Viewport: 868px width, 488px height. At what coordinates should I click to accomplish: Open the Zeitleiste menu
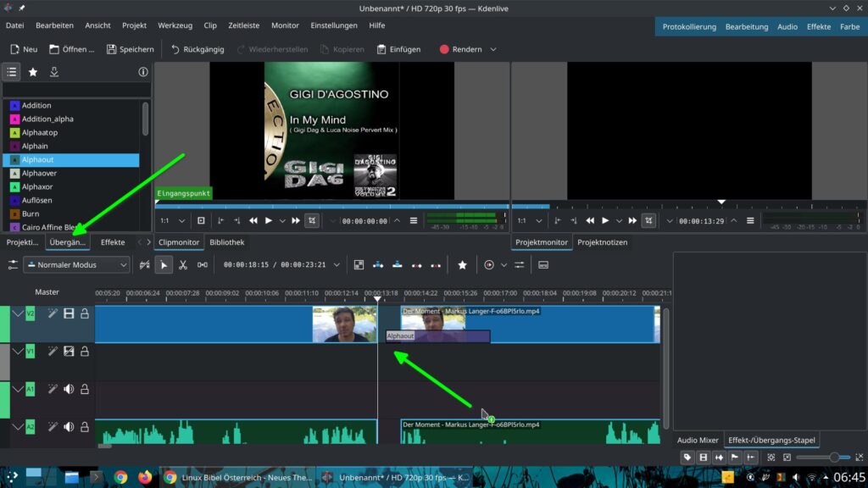coord(243,25)
